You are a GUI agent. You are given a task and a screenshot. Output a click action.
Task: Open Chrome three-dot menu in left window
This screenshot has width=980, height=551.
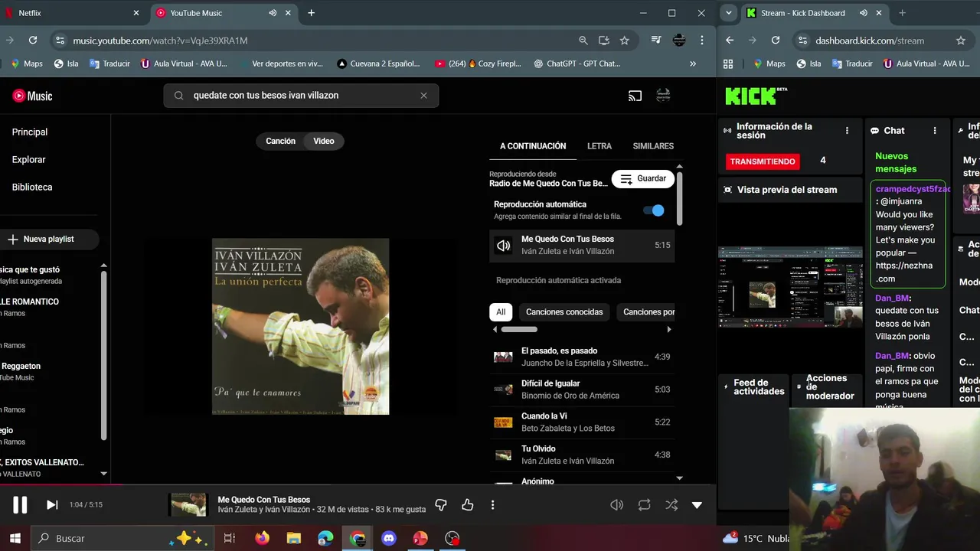tap(702, 41)
